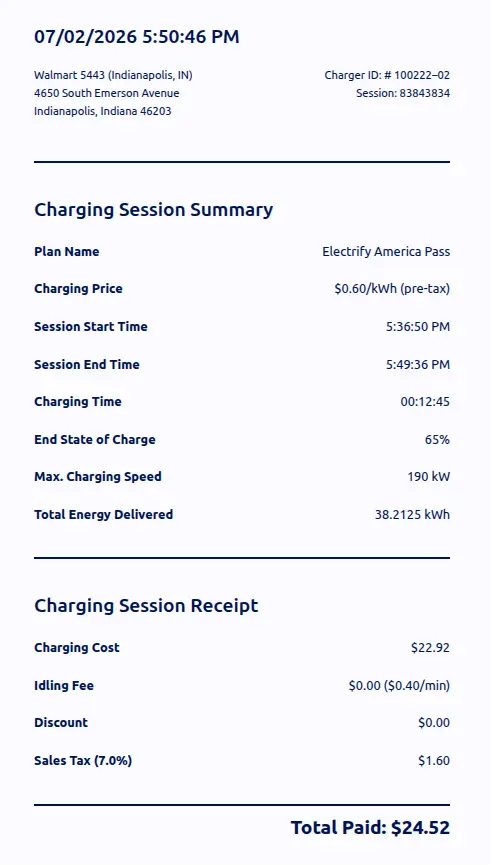This screenshot has width=491, height=865.
Task: Click the Charging Session Summary heading
Action: (x=153, y=210)
